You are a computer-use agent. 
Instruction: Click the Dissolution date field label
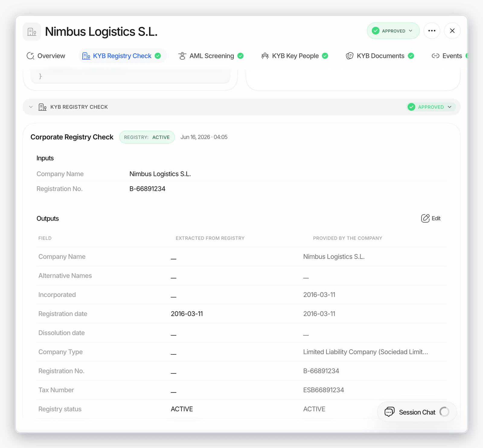(62, 333)
